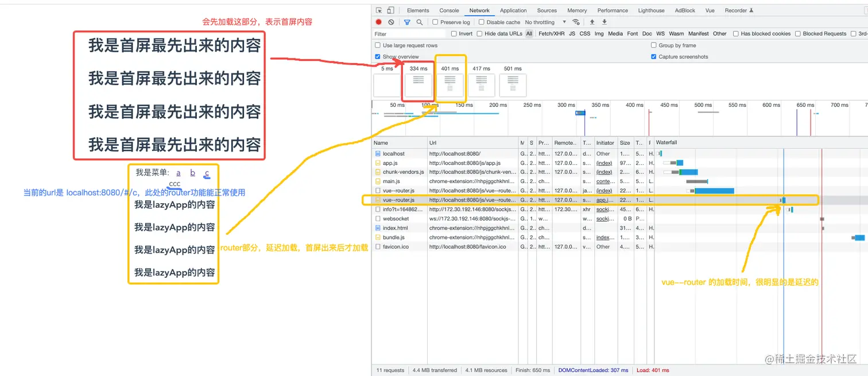Image resolution: width=868 pixels, height=376 pixels.
Task: Open the No throttling dropdown
Action: 546,22
